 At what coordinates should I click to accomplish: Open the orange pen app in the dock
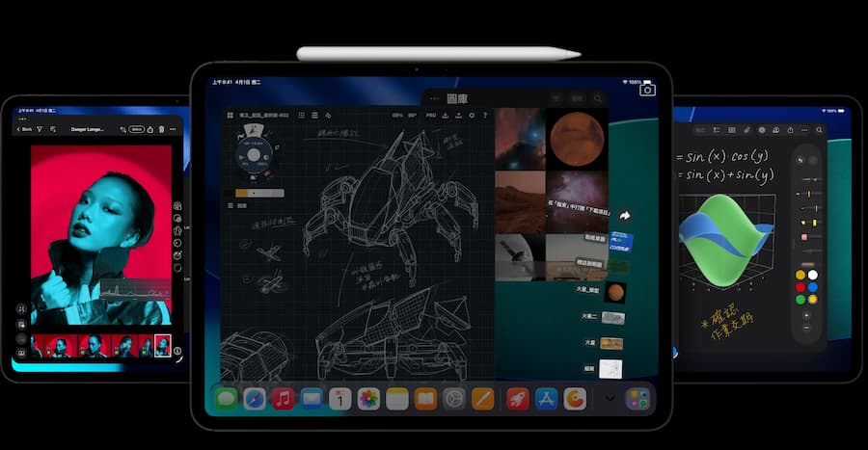point(483,399)
